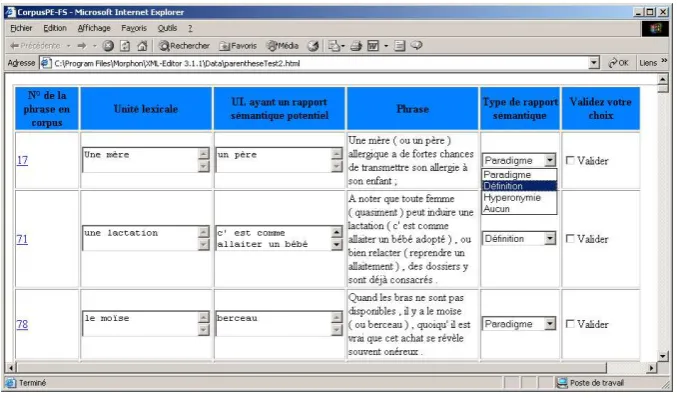The height and width of the screenshot is (398, 677).
Task: Select Hyperonymie option in open list
Action: [519, 197]
